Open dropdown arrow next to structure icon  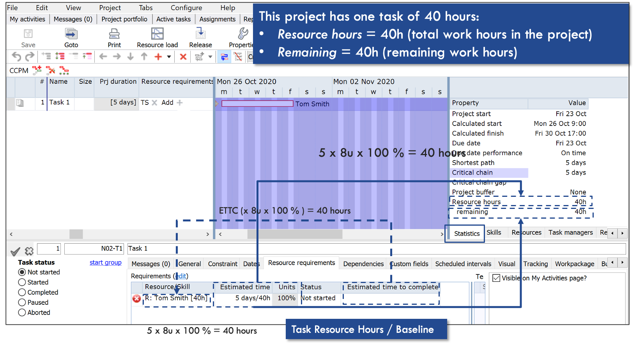point(210,57)
